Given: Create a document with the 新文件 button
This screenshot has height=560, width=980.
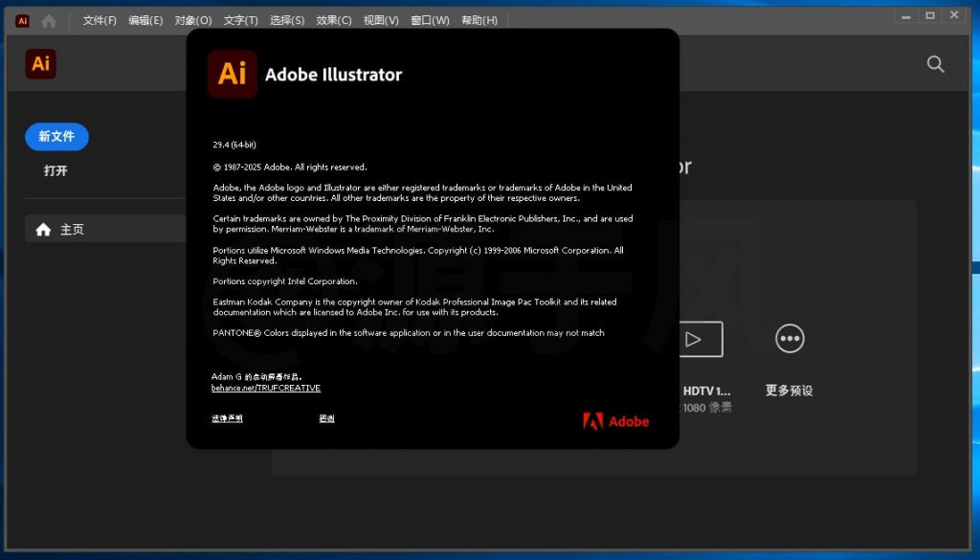Looking at the screenshot, I should [x=56, y=136].
